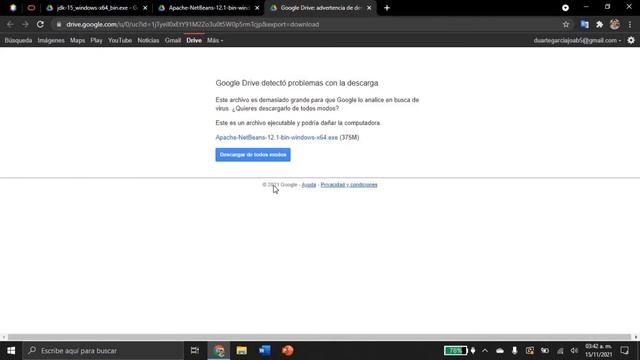Reload the Google Drive page
This screenshot has height=360, width=640.
[40, 24]
